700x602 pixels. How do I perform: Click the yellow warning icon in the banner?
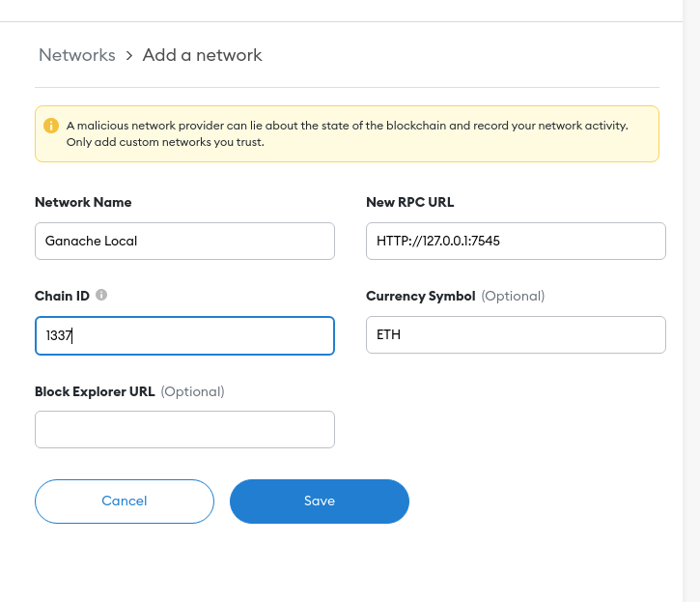[51, 126]
